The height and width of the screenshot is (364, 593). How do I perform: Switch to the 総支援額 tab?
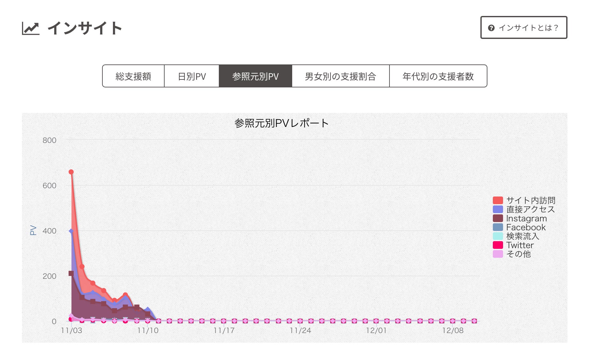click(133, 76)
